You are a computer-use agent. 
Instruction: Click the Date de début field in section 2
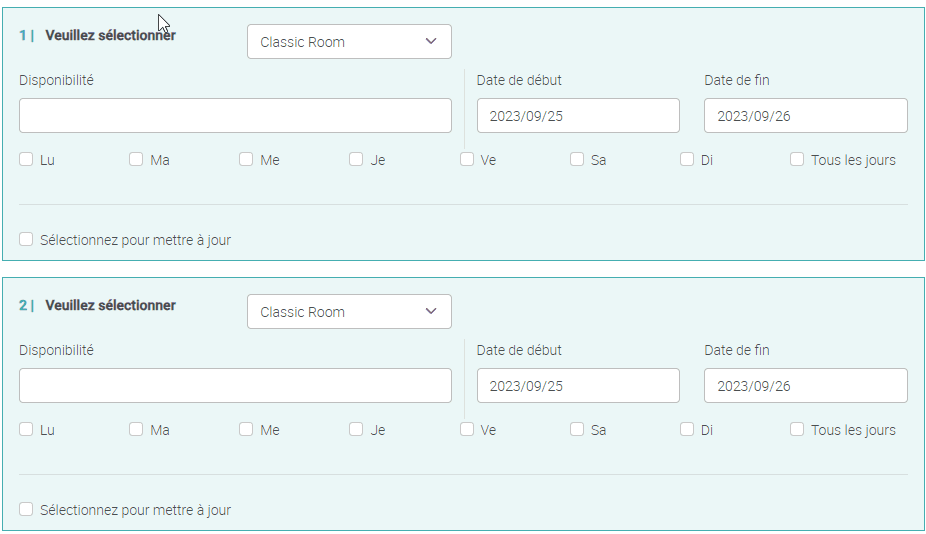click(578, 386)
